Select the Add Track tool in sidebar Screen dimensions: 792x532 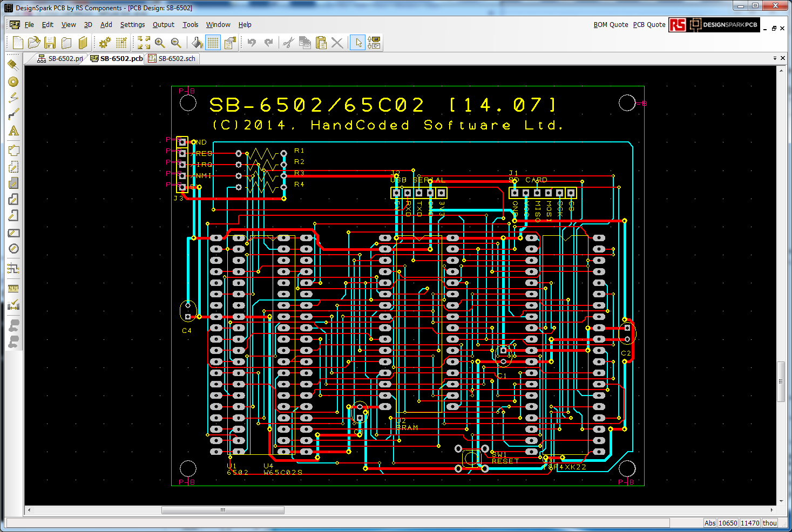(13, 114)
